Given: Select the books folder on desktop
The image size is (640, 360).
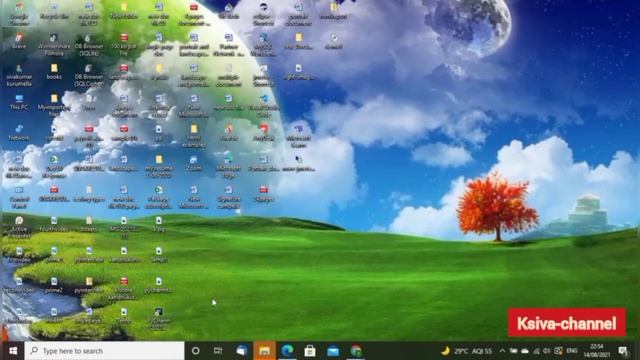Looking at the screenshot, I should (54, 71).
